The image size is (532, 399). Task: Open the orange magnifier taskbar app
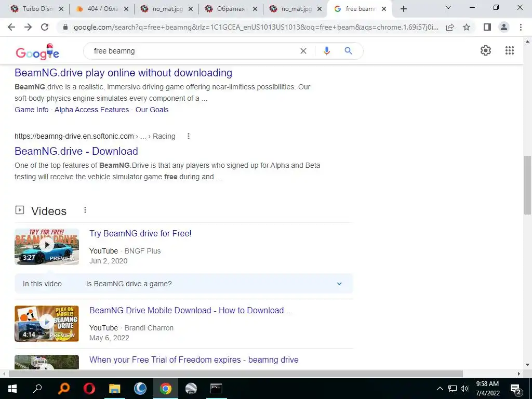coord(63,389)
